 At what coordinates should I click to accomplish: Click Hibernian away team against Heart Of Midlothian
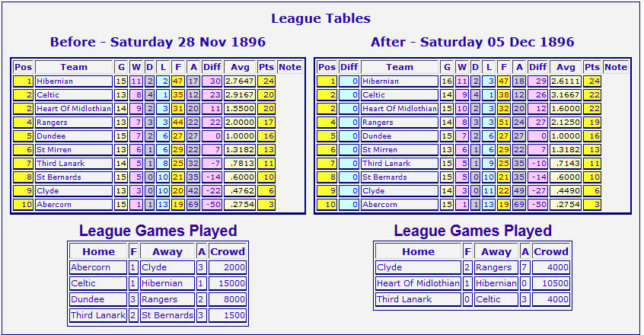tap(496, 284)
